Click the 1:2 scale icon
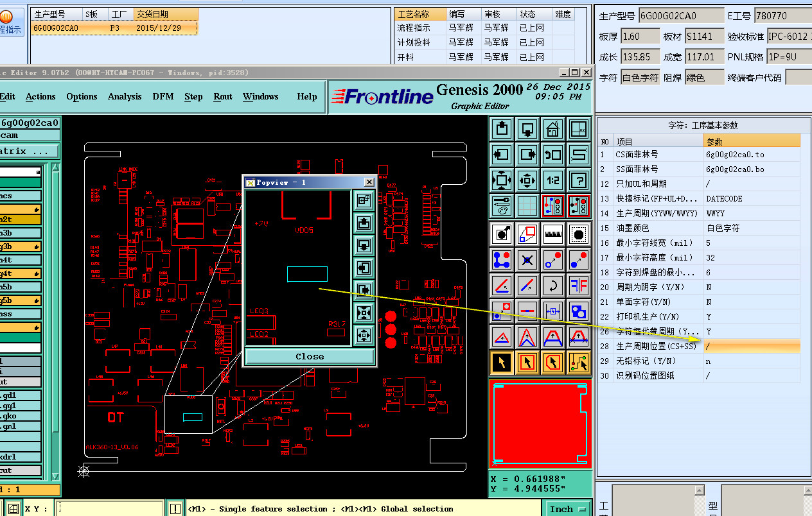 552,180
